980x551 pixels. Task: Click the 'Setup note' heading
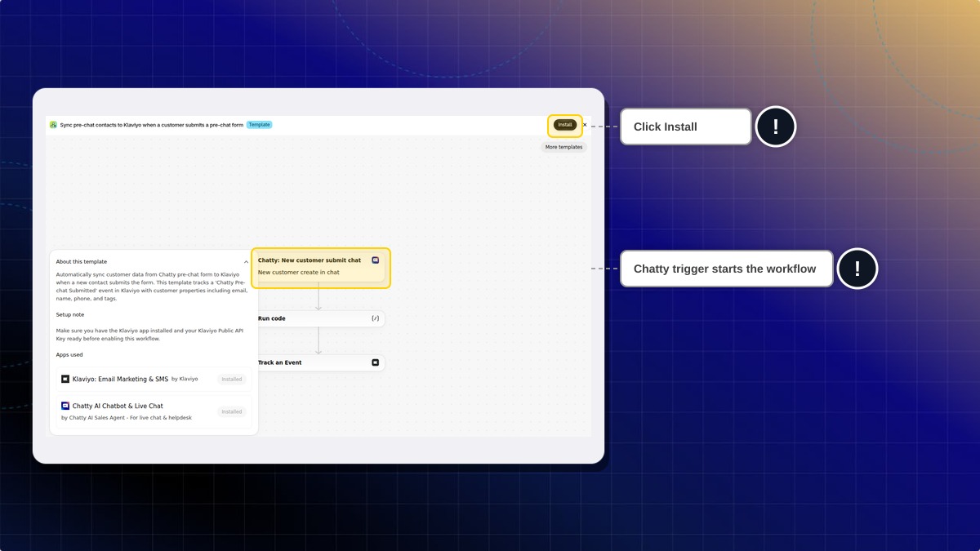pyautogui.click(x=70, y=314)
